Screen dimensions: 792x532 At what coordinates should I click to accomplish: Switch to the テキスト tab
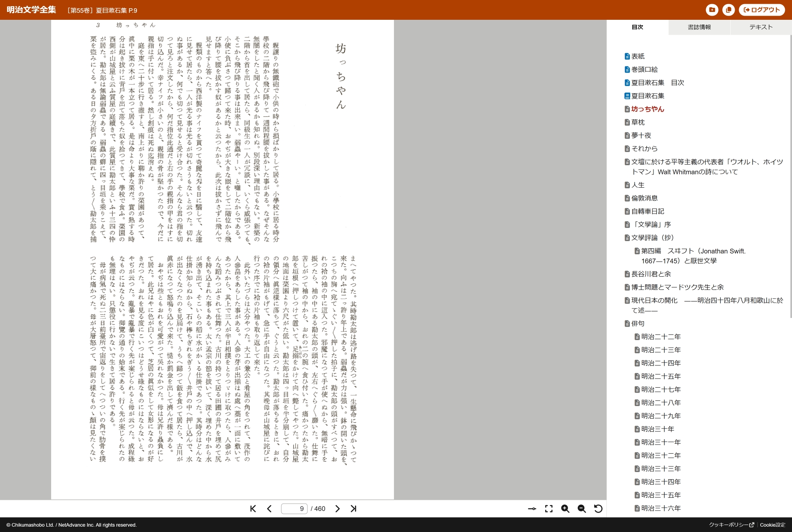pyautogui.click(x=761, y=27)
